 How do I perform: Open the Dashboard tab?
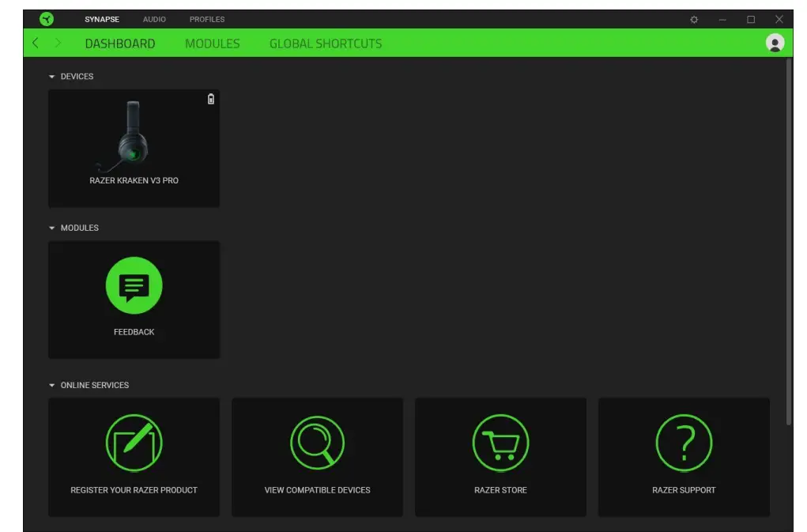[x=120, y=43]
